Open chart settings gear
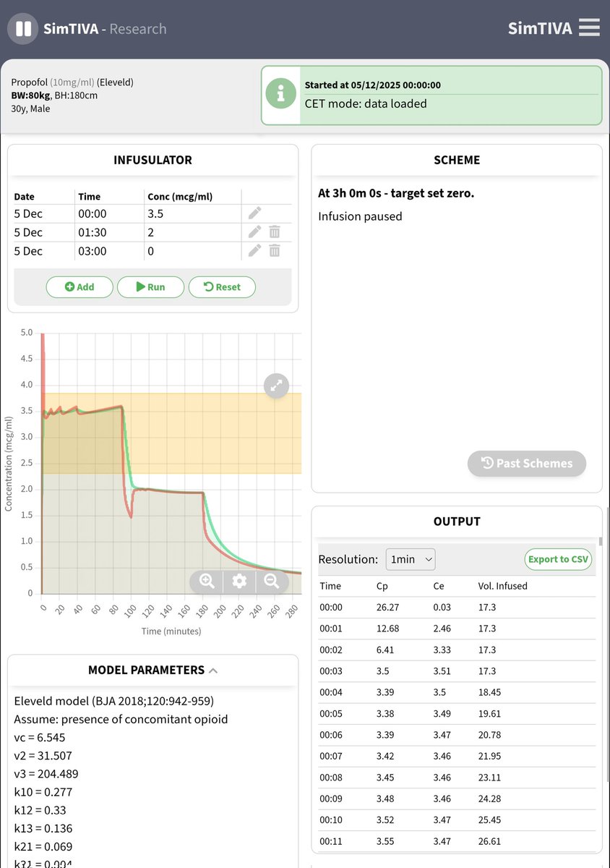The height and width of the screenshot is (868, 610). point(239,581)
